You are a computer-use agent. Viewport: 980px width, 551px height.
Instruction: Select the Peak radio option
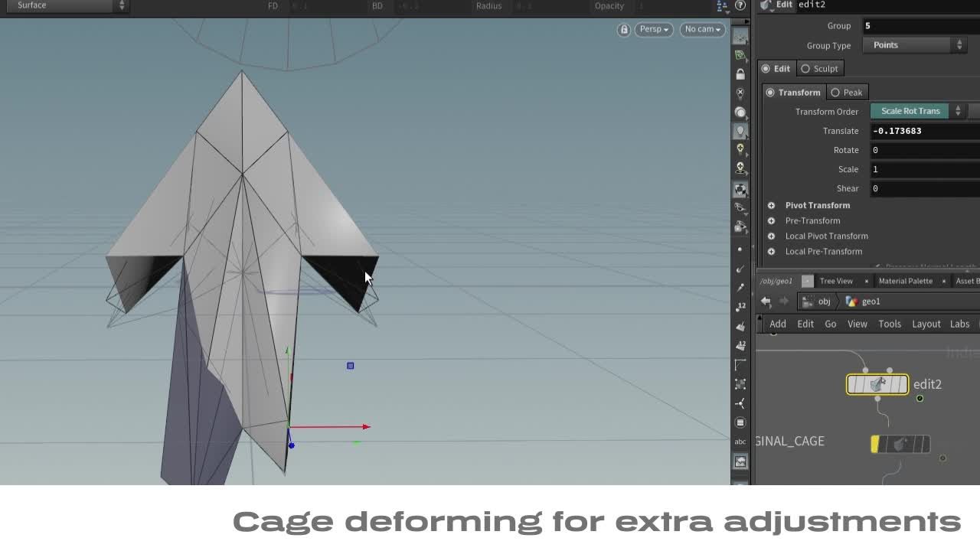pos(848,92)
